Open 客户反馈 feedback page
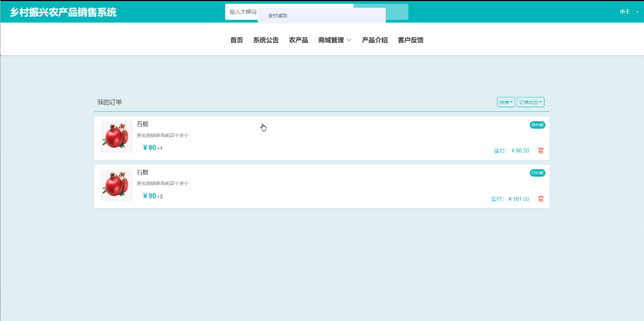Viewport: 644px width, 321px height. pyautogui.click(x=411, y=40)
